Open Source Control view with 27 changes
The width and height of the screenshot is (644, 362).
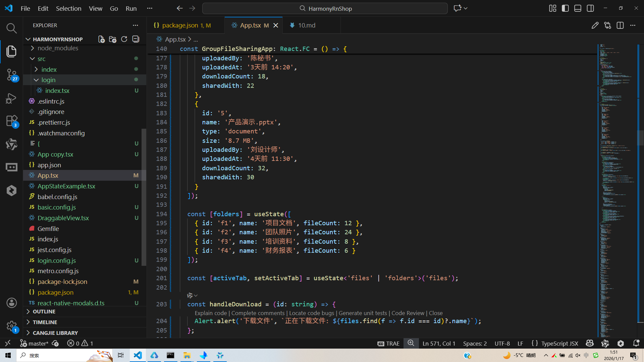[x=11, y=74]
